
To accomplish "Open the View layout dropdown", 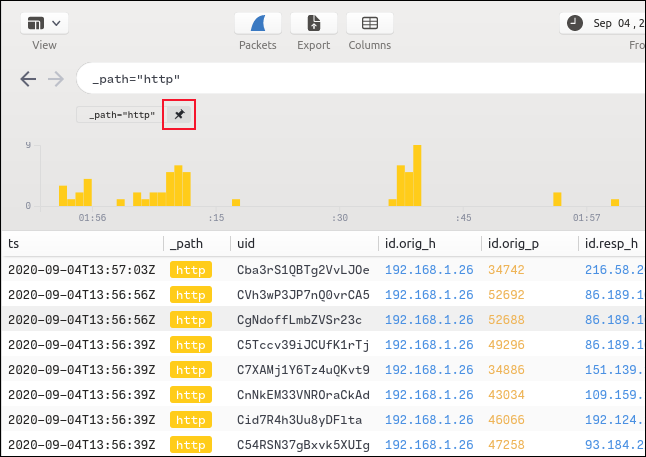I will tap(44, 23).
